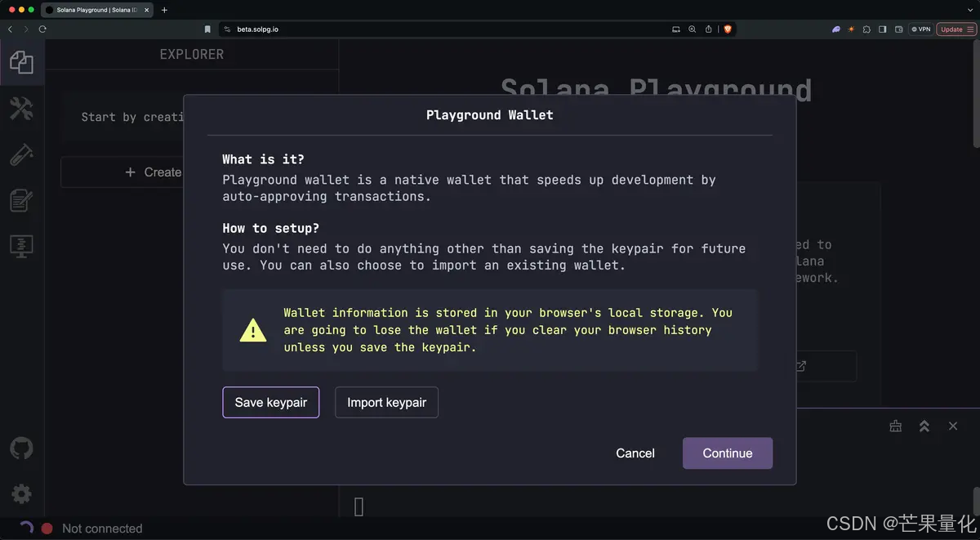
Task: Open the Tutorials notepad sidebar icon
Action: 21,200
